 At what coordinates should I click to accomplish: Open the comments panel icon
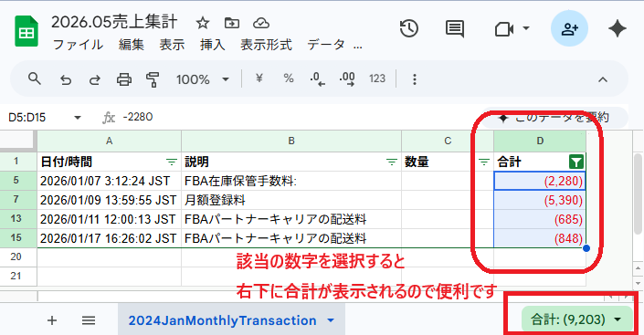pyautogui.click(x=455, y=28)
